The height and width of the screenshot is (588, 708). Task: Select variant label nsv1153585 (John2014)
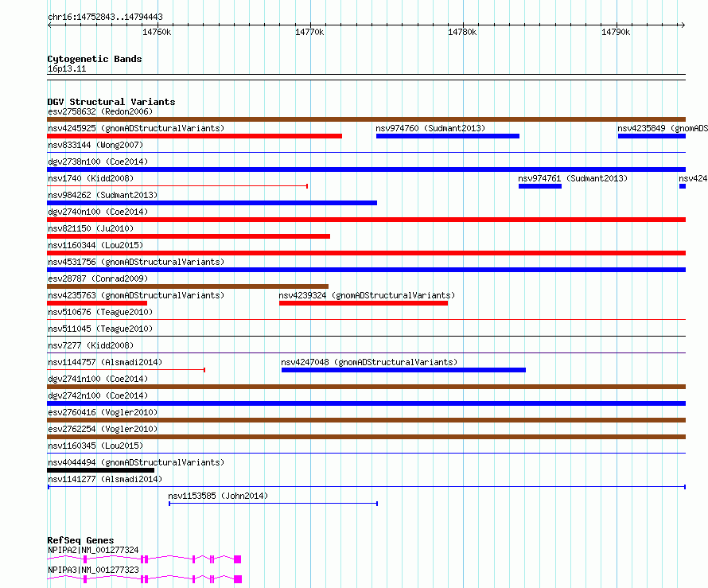(218, 496)
